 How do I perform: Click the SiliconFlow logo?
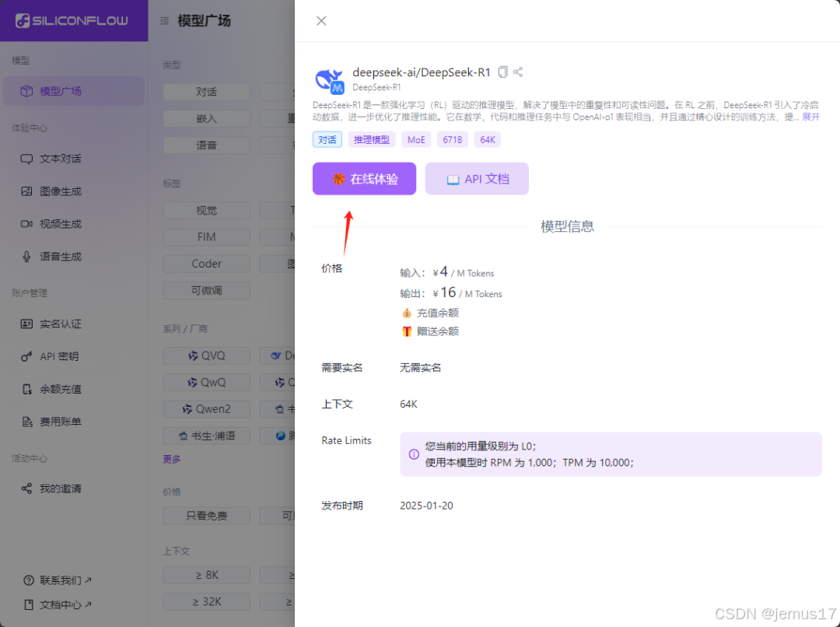pyautogui.click(x=72, y=21)
